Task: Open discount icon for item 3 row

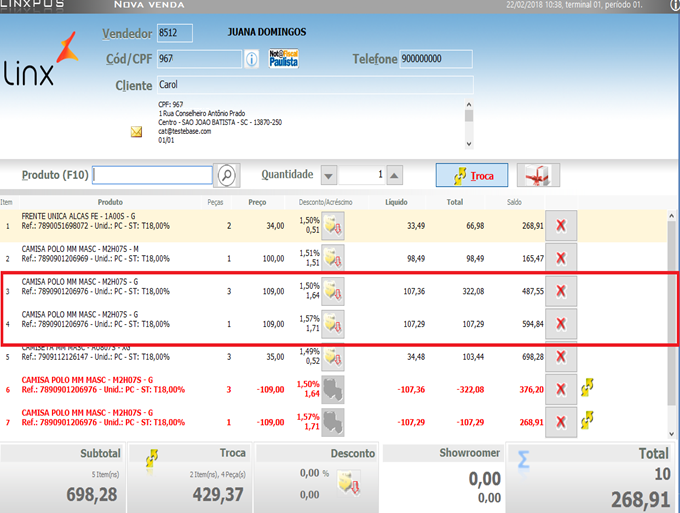Action: (x=333, y=291)
